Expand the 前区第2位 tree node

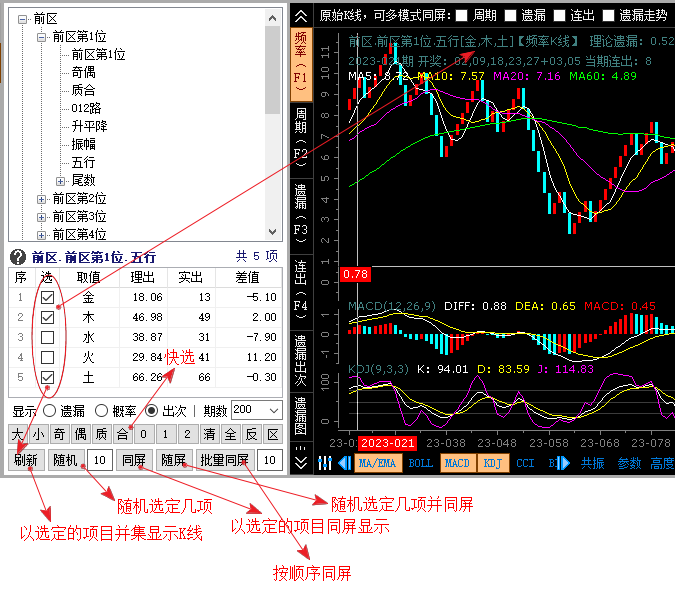coord(42,199)
